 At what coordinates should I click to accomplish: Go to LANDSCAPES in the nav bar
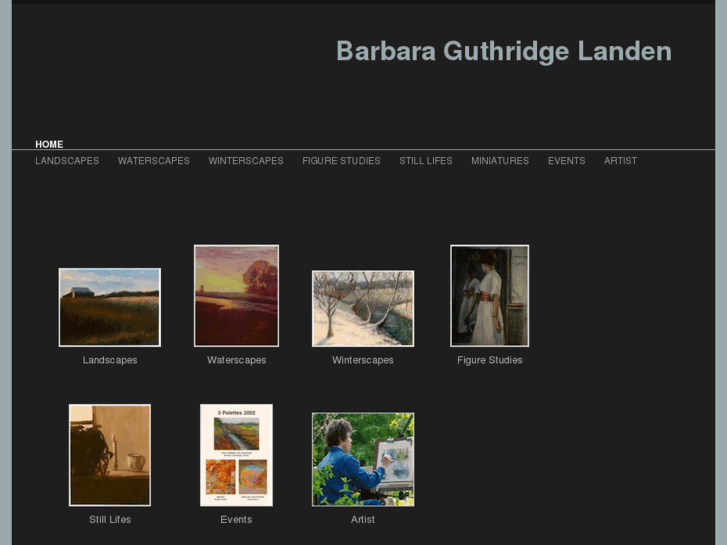67,161
